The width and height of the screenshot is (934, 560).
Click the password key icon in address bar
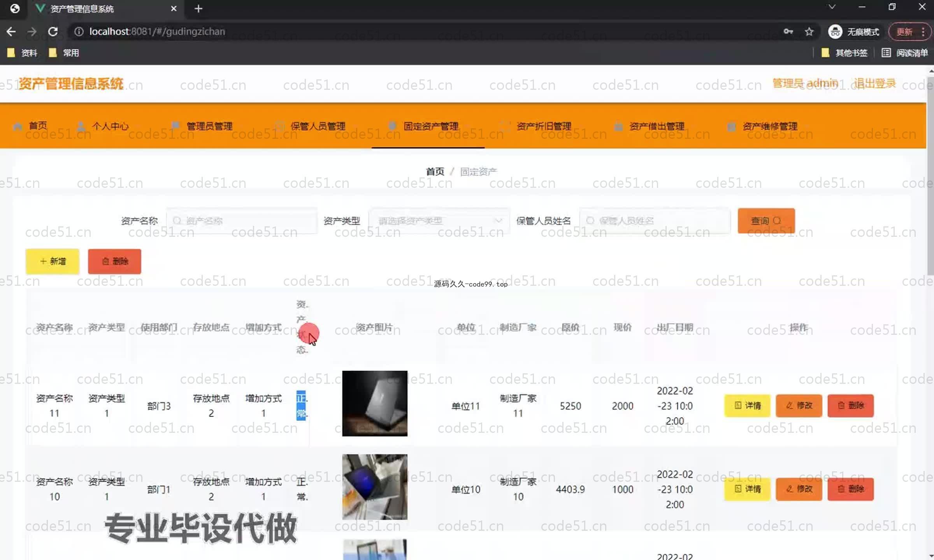point(788,31)
